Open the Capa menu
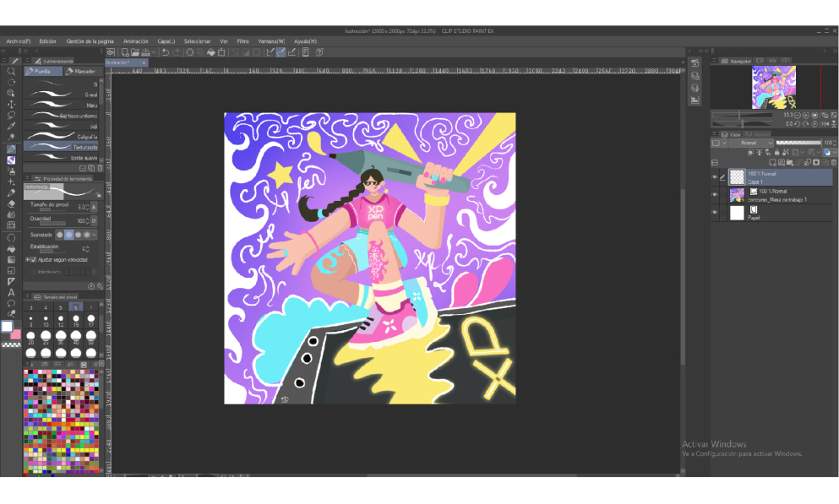 (166, 41)
